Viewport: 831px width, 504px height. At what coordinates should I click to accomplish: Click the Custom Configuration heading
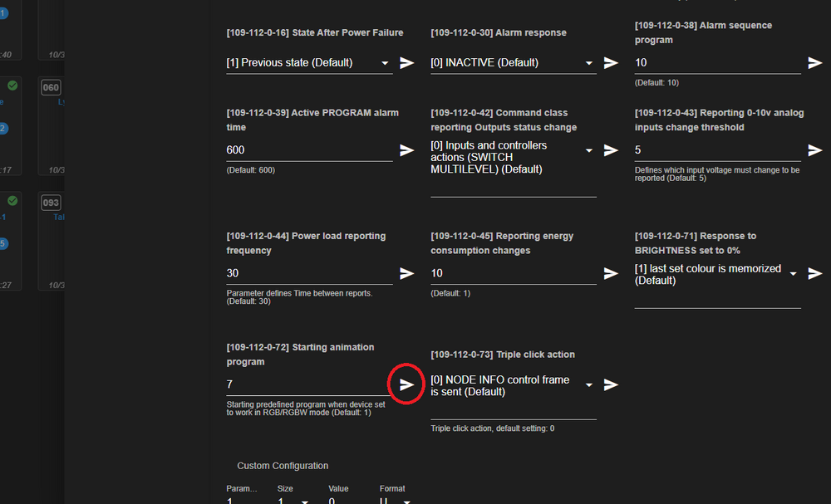coord(283,466)
